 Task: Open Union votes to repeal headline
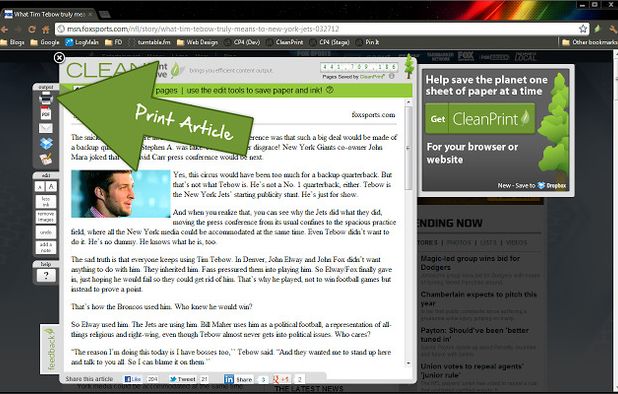[472, 370]
